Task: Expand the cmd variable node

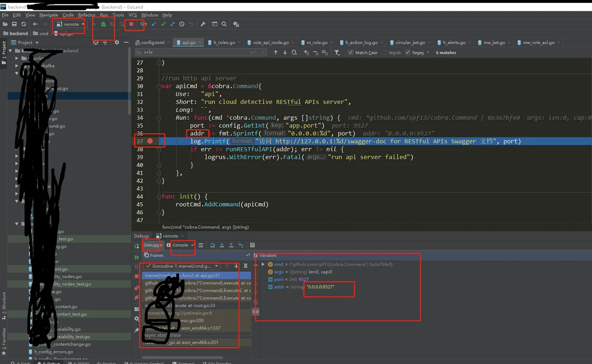Action: 263,264
